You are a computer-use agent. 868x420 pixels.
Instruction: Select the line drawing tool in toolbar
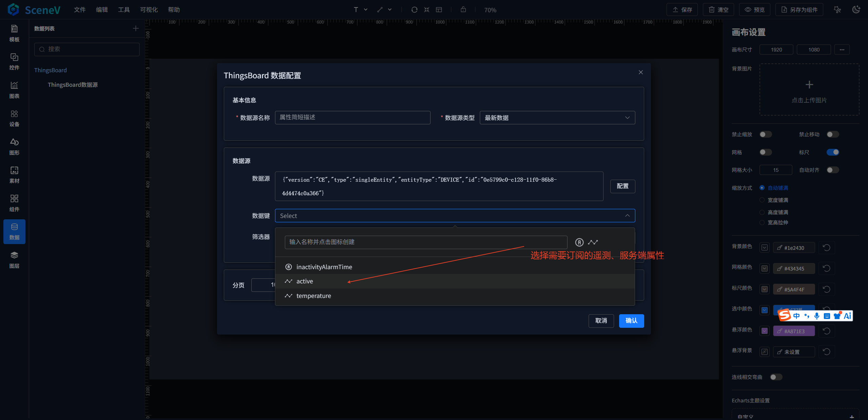point(380,10)
